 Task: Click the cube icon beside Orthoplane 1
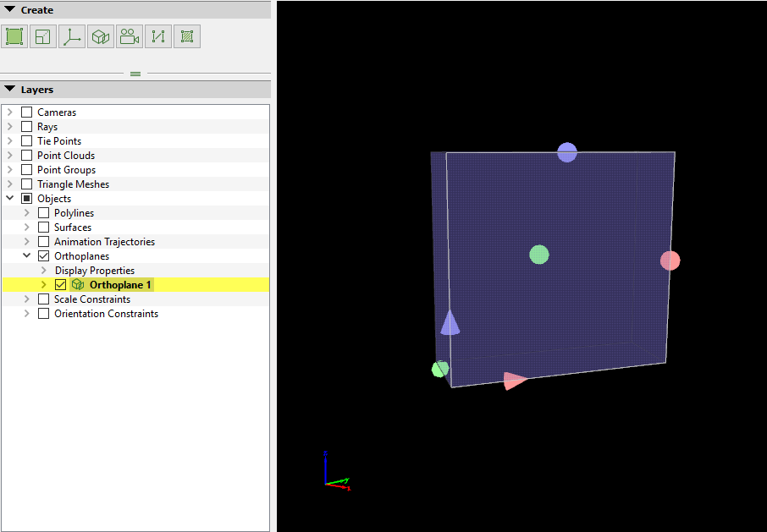point(78,285)
